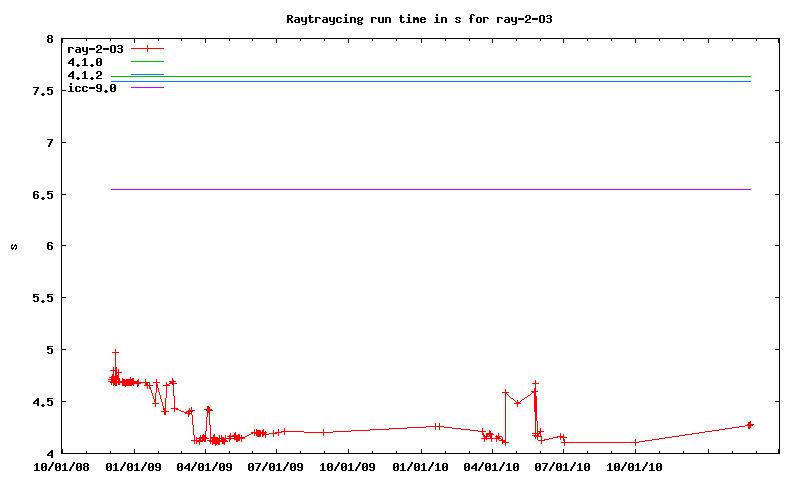Click the 10/01/10 date label on x-axis
This screenshot has height=480, width=800.
click(x=635, y=465)
